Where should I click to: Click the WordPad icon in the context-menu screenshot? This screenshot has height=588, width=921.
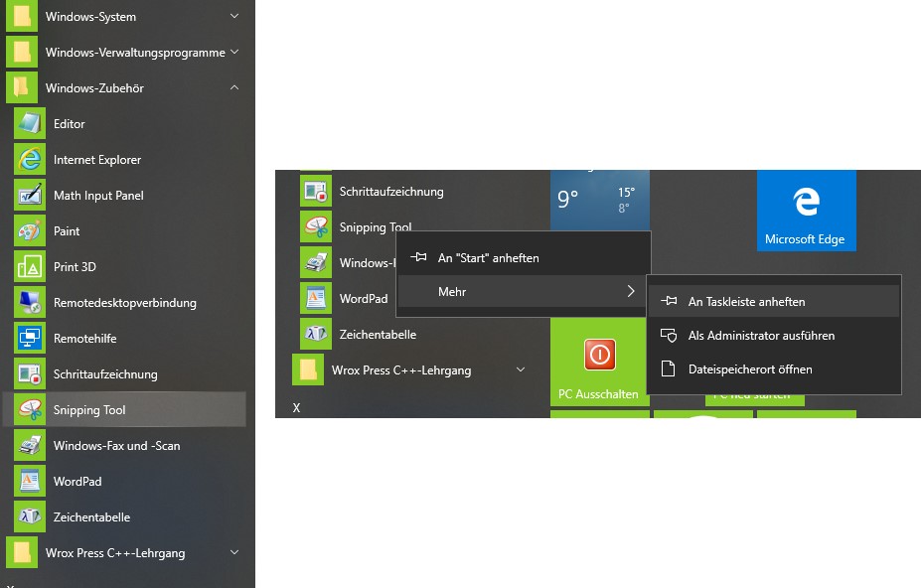click(315, 298)
